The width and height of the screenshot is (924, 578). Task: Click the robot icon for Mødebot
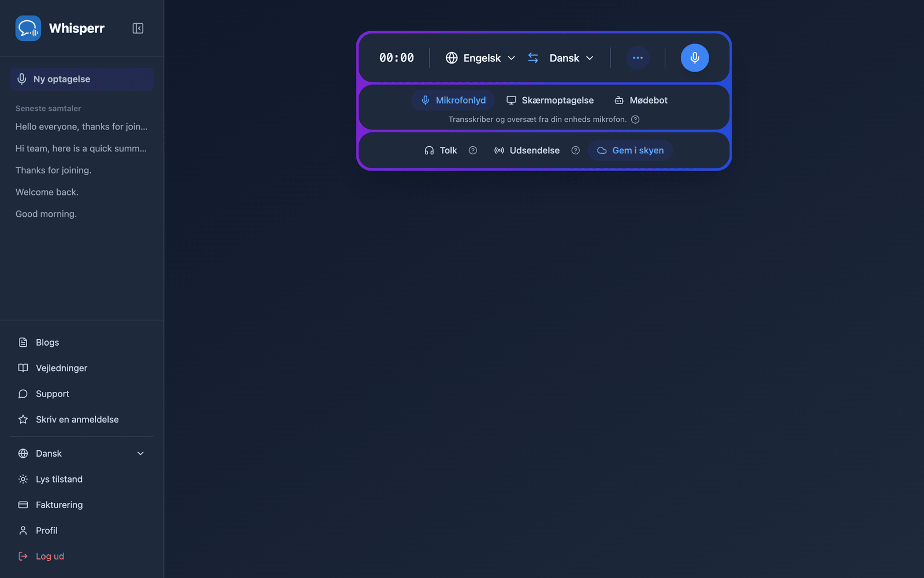click(x=619, y=101)
